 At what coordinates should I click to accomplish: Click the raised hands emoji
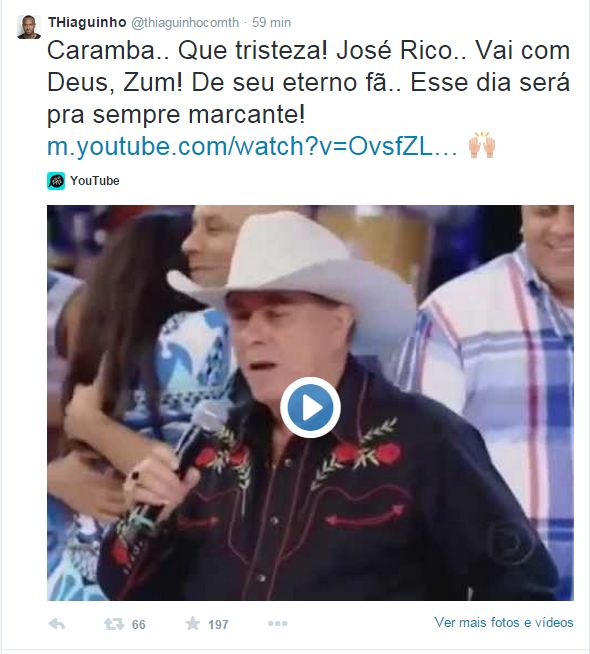(482, 145)
